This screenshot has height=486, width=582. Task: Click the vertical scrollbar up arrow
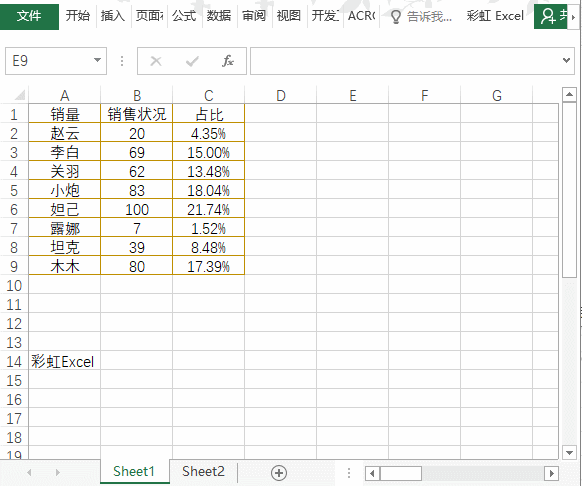(x=569, y=95)
